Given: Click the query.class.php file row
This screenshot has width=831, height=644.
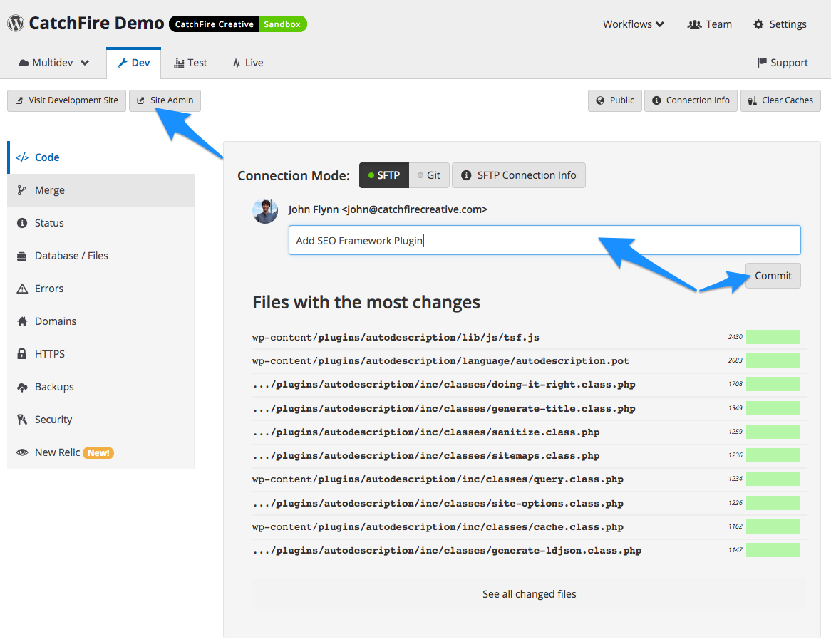Looking at the screenshot, I should (x=529, y=479).
